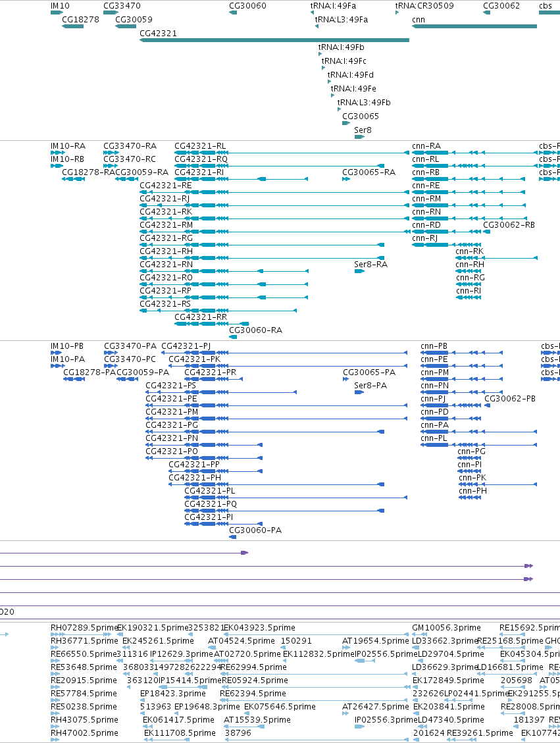The width and height of the screenshot is (560, 743).
Task: Select the CG42321-PR protein label
Action: click(x=211, y=372)
